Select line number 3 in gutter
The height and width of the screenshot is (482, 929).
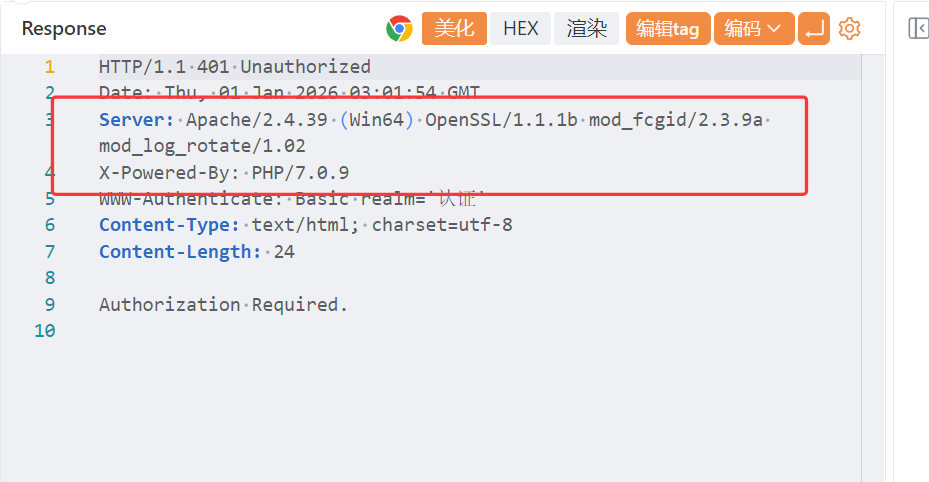(49, 120)
